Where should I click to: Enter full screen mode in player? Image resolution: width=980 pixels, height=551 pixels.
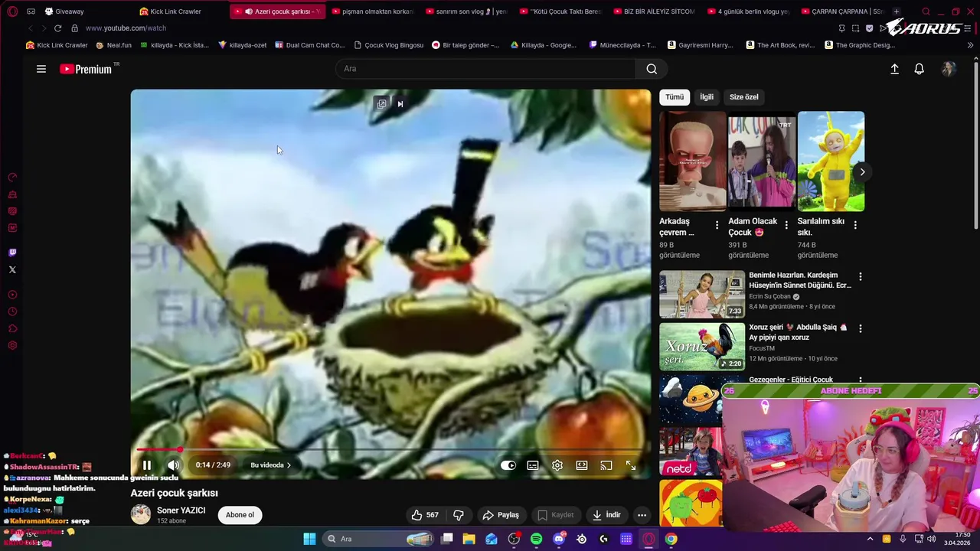[x=631, y=465]
